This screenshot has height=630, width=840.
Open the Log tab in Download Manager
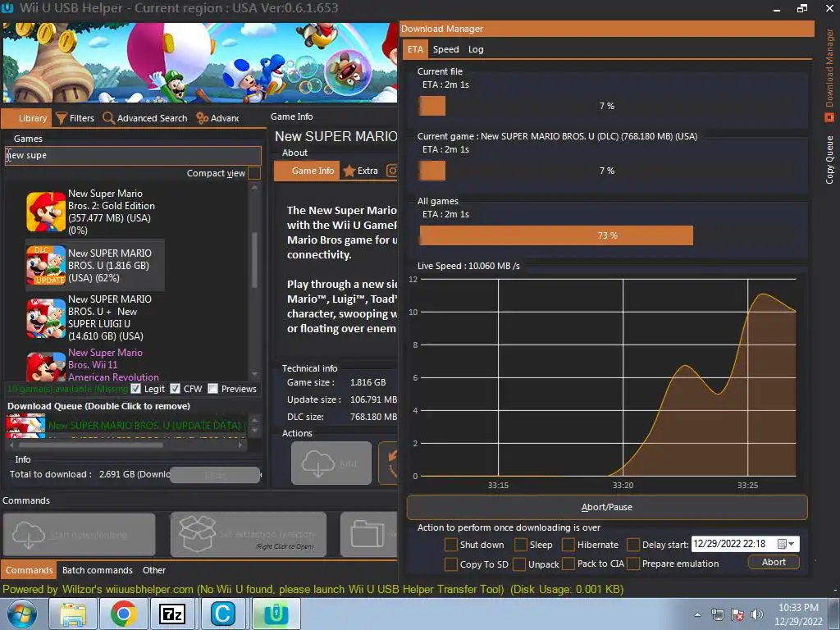[476, 49]
